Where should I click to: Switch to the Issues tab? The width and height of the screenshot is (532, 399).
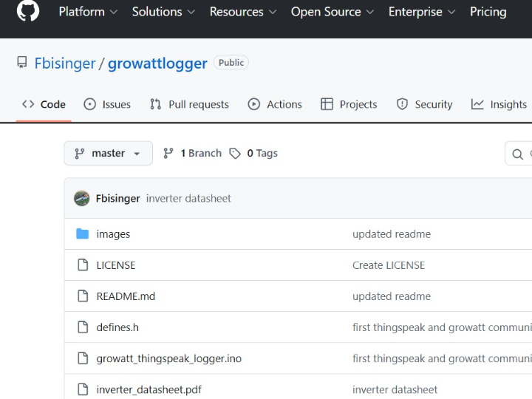point(107,104)
